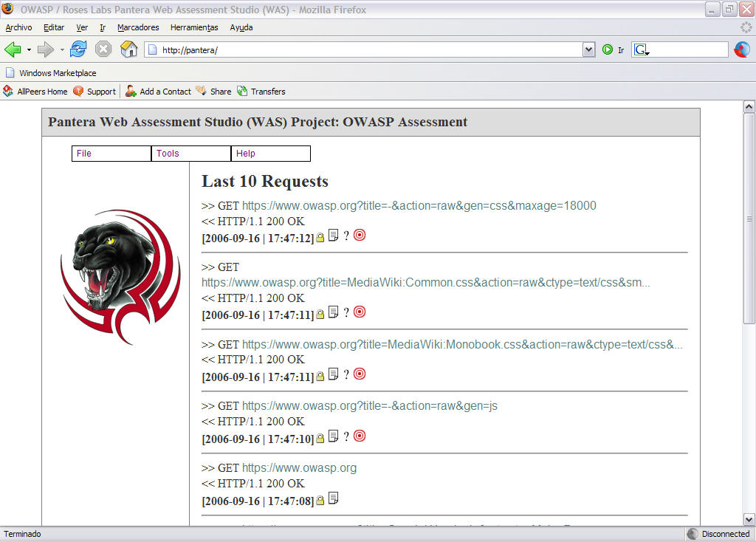Click the question mark for 17:47:10 request

point(346,437)
